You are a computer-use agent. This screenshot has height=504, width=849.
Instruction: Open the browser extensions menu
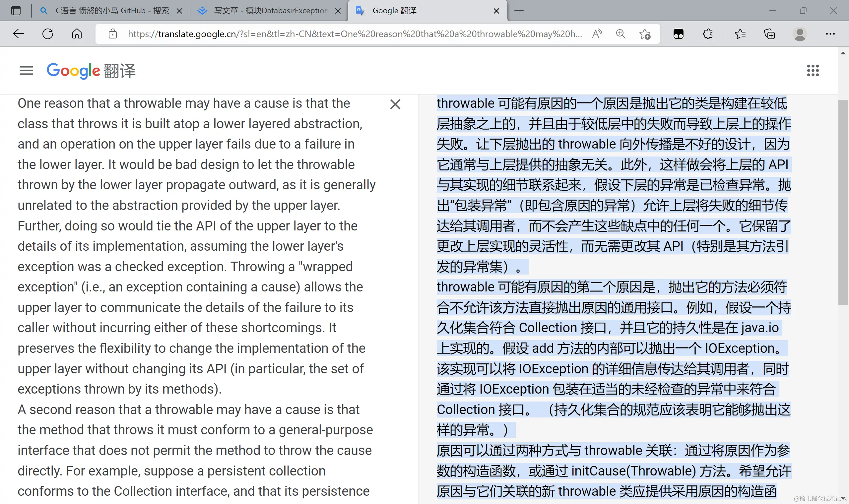point(707,34)
